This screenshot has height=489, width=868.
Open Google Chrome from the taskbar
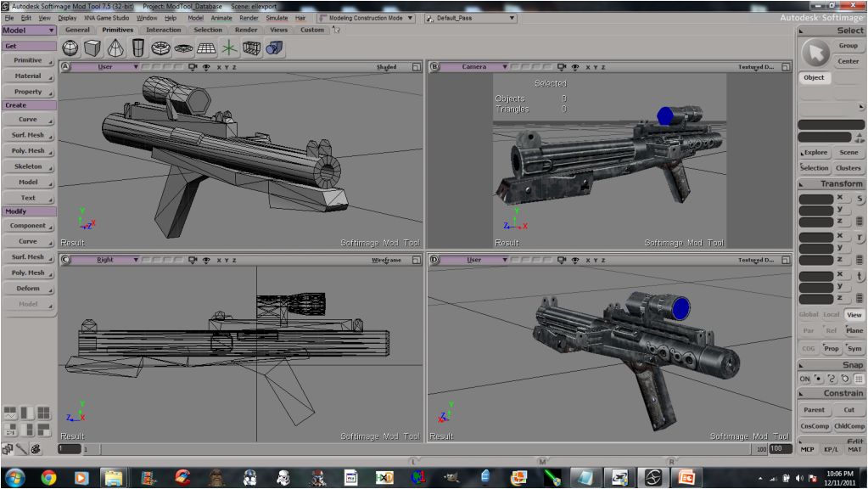point(48,477)
